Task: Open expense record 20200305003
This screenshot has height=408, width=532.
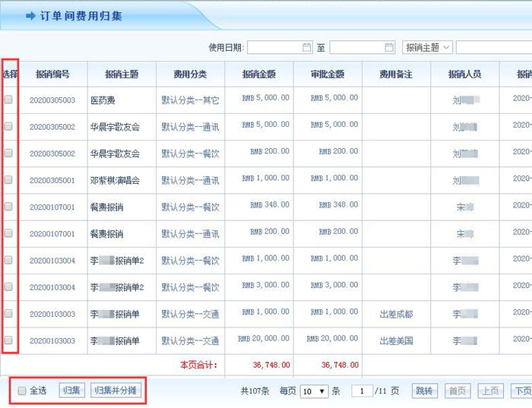Action: [52, 100]
